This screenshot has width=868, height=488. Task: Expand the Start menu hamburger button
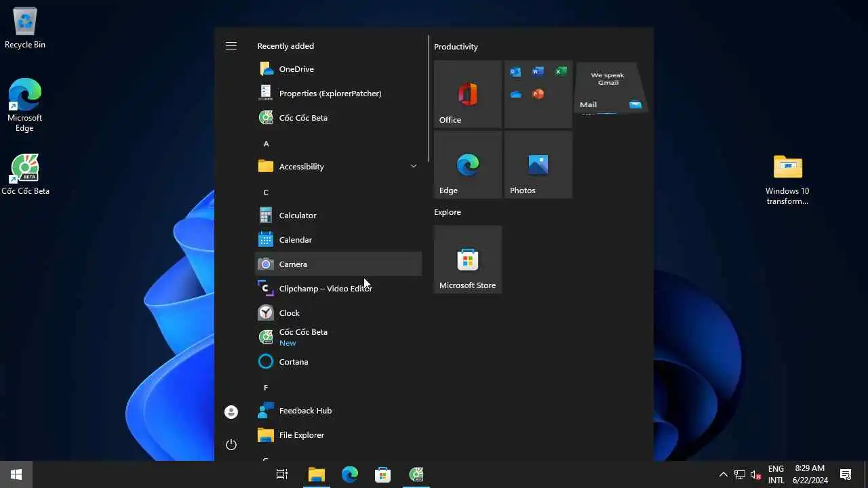231,46
